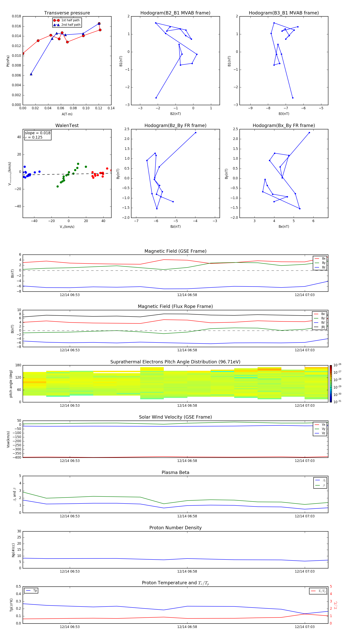Image resolution: width=351 pixels, height=644 pixels.
Task: Click 'Pt(nPa)' y-axis label
Action: point(8,61)
